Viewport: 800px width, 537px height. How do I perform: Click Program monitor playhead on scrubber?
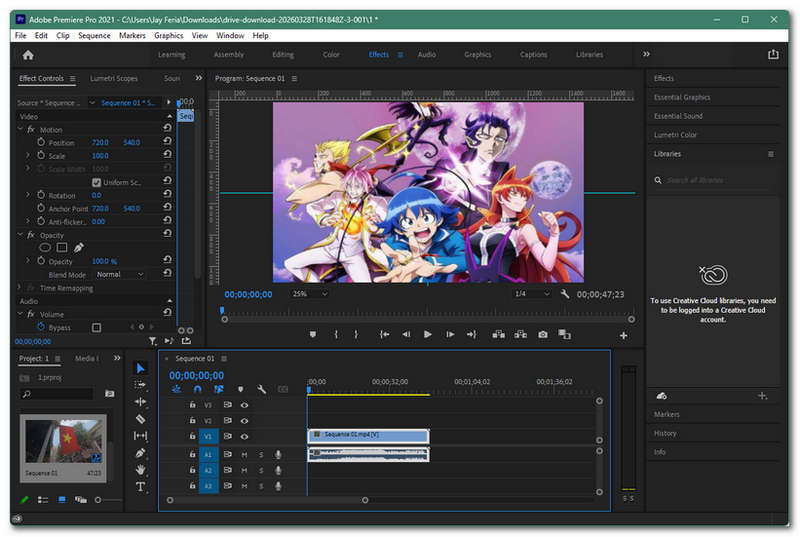pos(222,310)
